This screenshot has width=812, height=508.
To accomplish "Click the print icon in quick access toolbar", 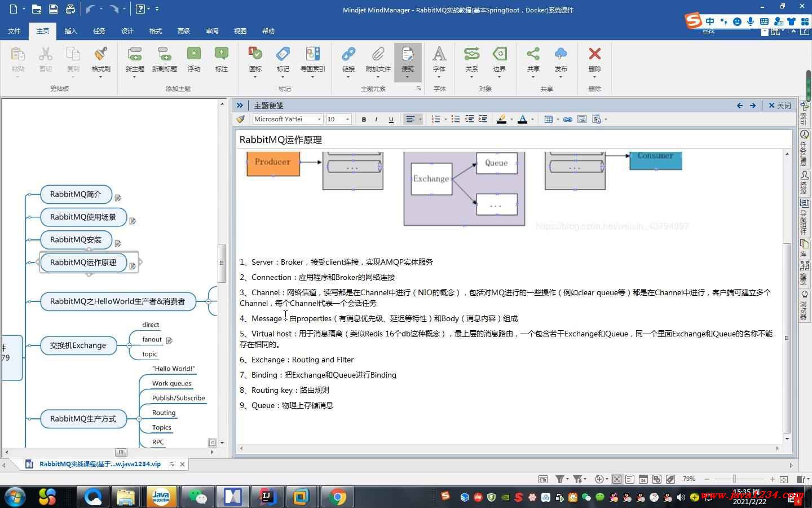I will [70, 9].
